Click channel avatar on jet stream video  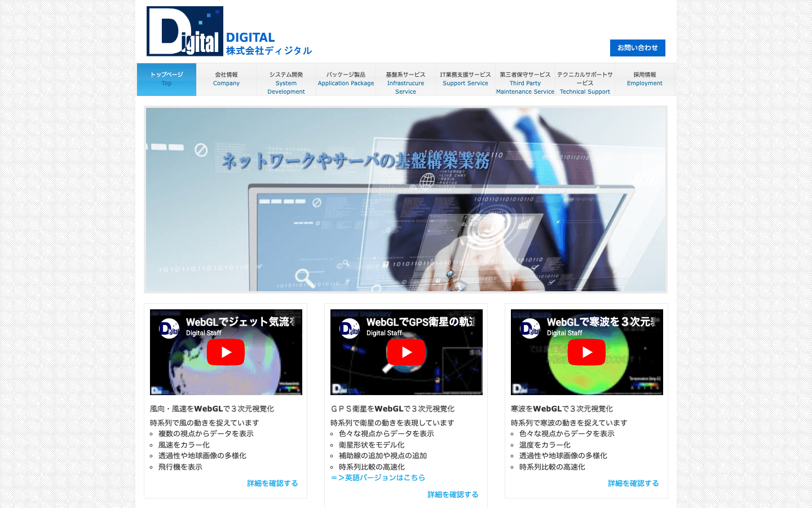click(169, 328)
